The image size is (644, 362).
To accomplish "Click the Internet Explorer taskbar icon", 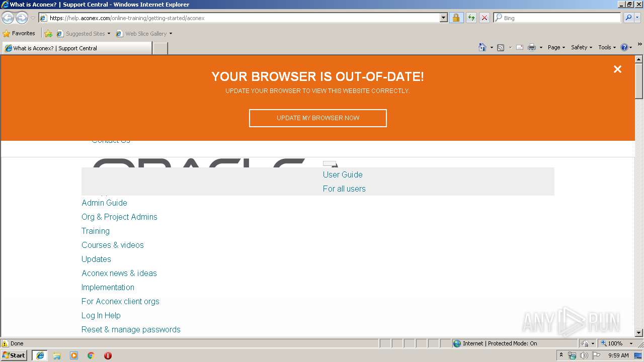I will [x=40, y=355].
